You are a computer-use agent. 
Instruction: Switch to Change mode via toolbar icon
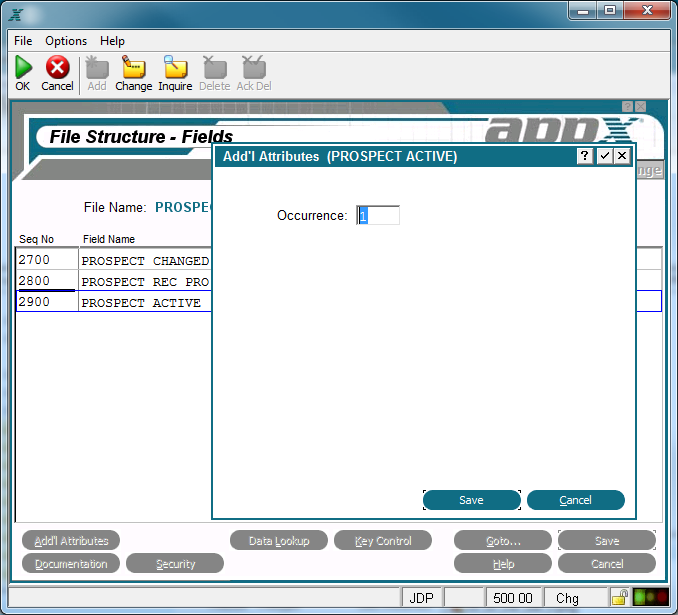point(134,67)
